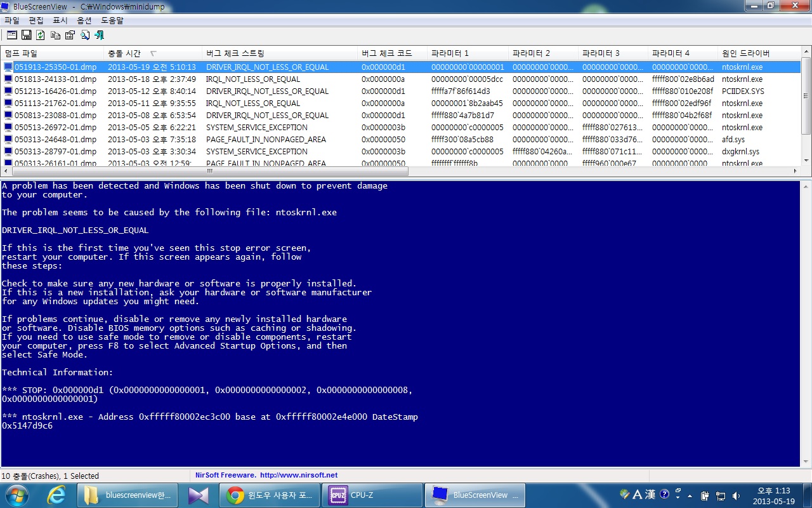812x508 pixels.
Task: Open the taskbar clock showing 오후 1:13
Action: (x=774, y=495)
